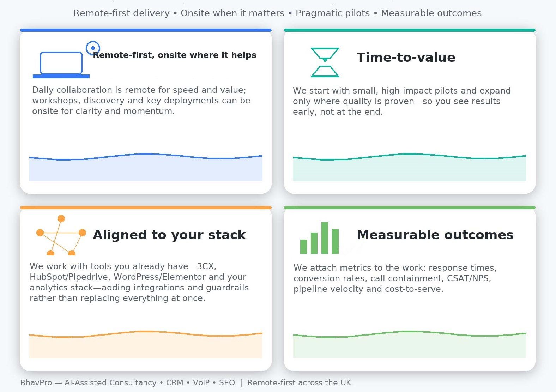Click the circular target icon above the laptop
The image size is (556, 392).
93,48
